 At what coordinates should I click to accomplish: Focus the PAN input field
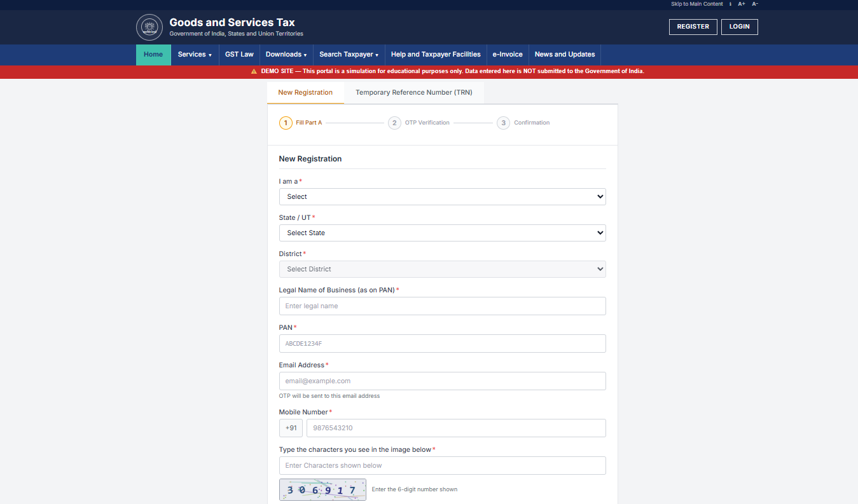pos(442,344)
